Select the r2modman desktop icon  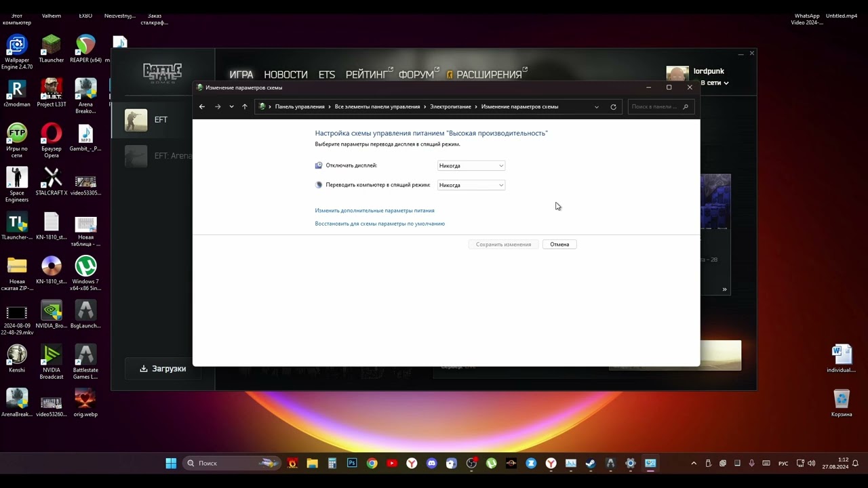point(17,94)
